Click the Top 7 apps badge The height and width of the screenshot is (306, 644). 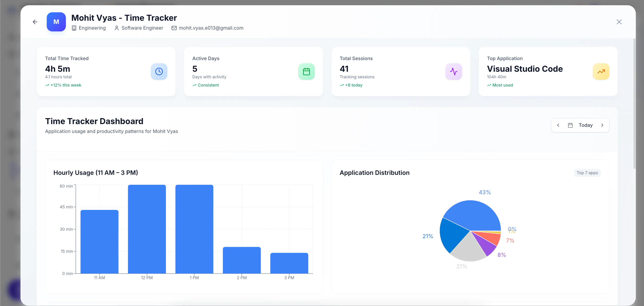tap(587, 173)
